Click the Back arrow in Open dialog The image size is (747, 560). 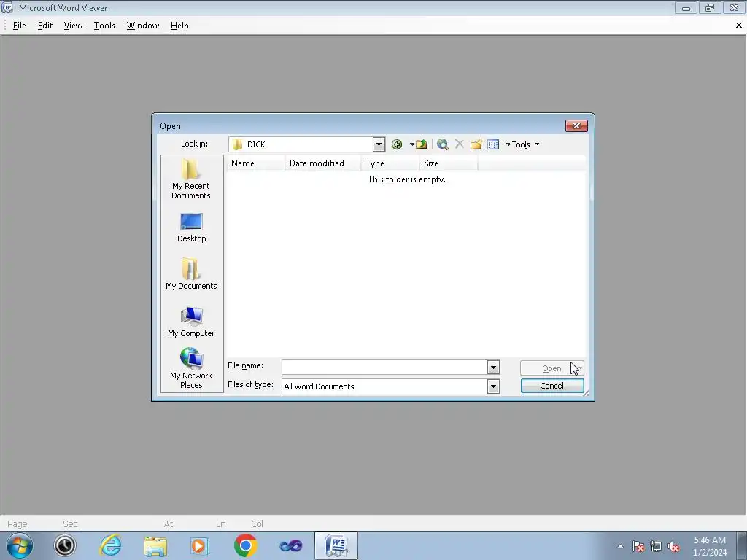(x=396, y=144)
